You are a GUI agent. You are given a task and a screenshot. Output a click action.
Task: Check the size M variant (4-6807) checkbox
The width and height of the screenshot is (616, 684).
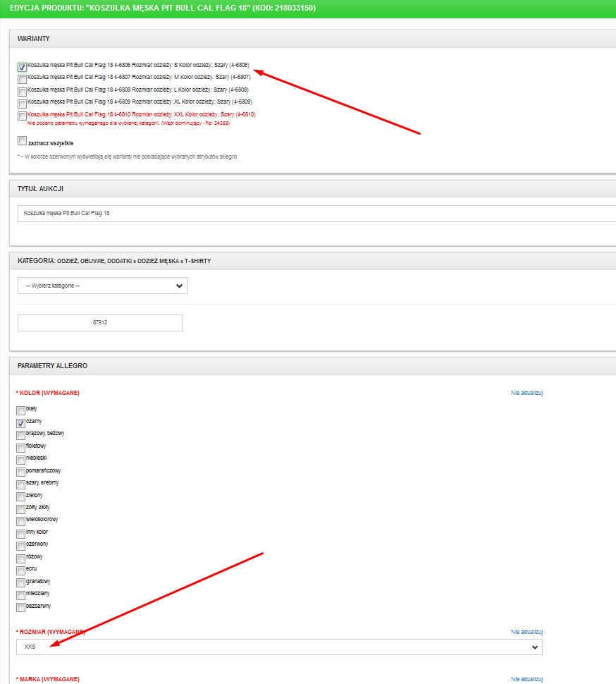(23, 78)
